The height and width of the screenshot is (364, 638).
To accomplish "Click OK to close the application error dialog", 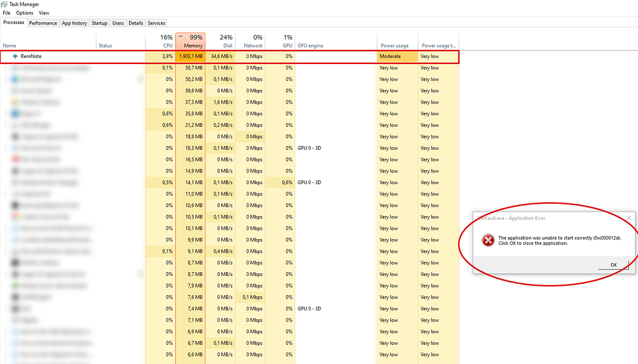I will (x=613, y=264).
